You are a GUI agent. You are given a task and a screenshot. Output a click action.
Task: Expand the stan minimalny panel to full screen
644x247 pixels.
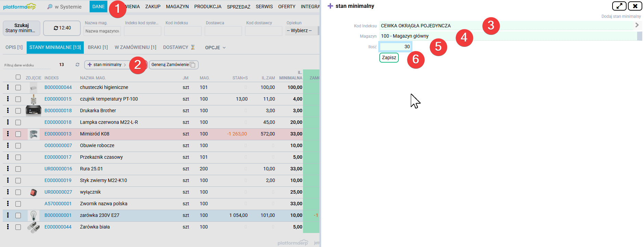[x=619, y=6]
